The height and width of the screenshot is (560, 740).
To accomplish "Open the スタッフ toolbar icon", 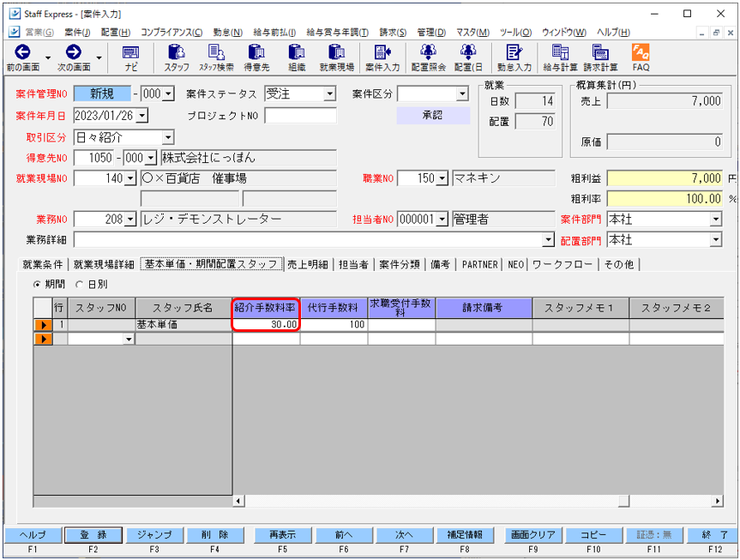I will pyautogui.click(x=177, y=52).
